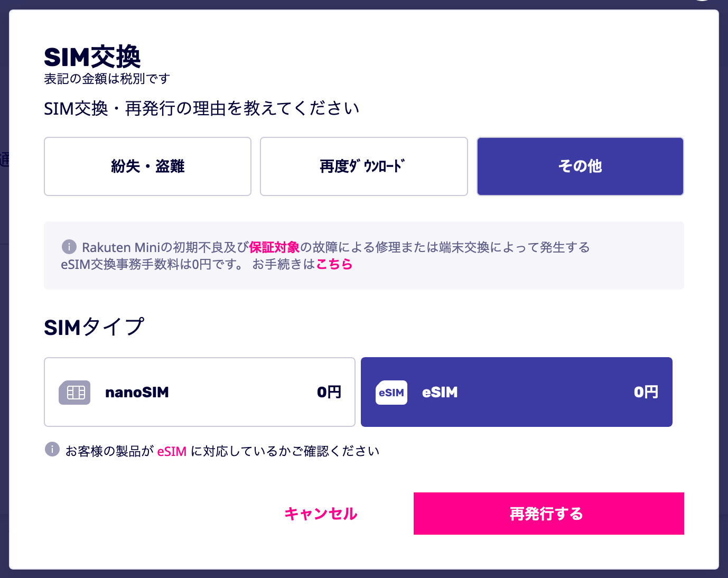Click the SIM交換・再発行の理由 prompt text

(201, 108)
